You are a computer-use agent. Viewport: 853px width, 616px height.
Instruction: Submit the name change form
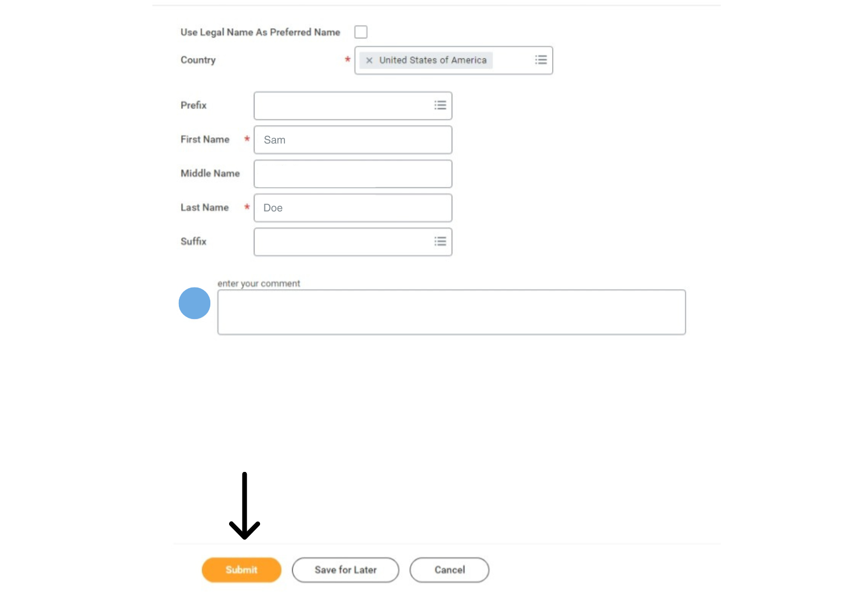click(x=241, y=570)
